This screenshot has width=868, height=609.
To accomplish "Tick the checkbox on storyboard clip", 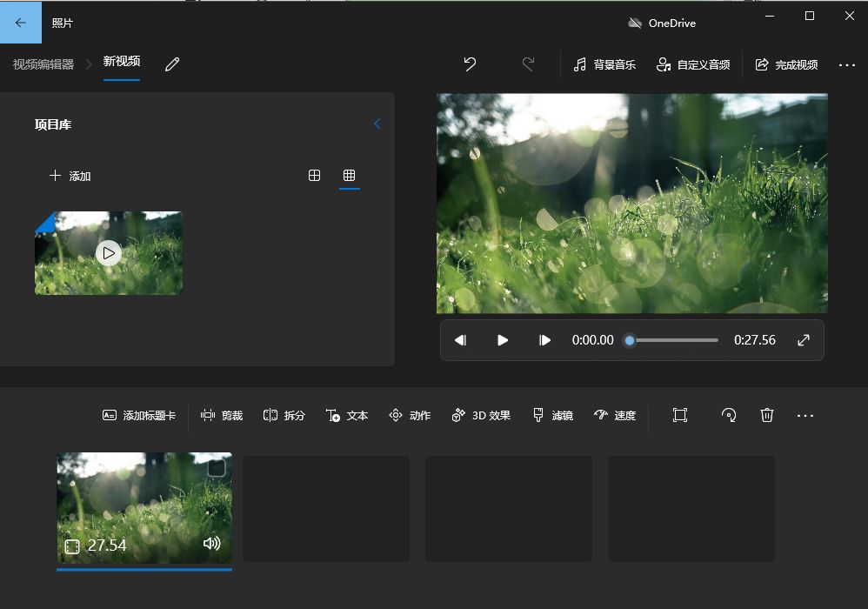I will (x=217, y=468).
